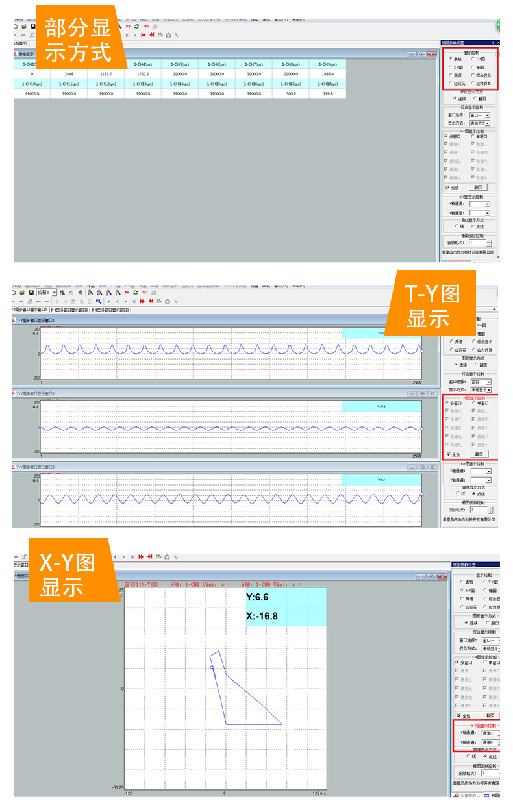Click the green refresh arrows icon in the table display screenshot

(x=137, y=27)
